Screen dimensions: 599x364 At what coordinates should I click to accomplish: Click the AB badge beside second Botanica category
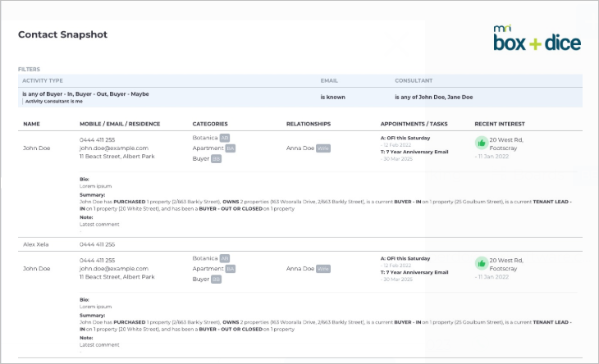225,258
